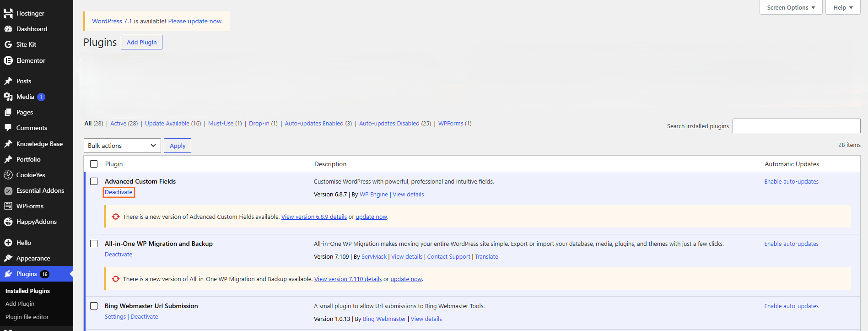Click the Plugins update badge showing 16
This screenshot has height=331, width=868.
45,274
